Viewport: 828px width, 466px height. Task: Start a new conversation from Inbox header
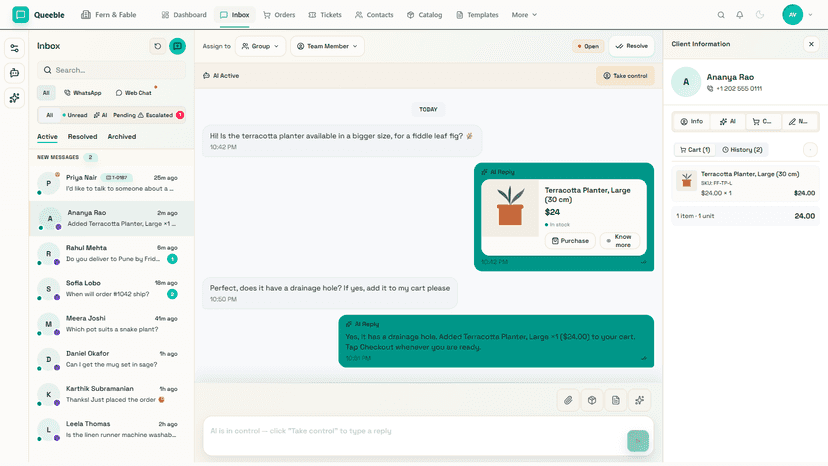177,46
